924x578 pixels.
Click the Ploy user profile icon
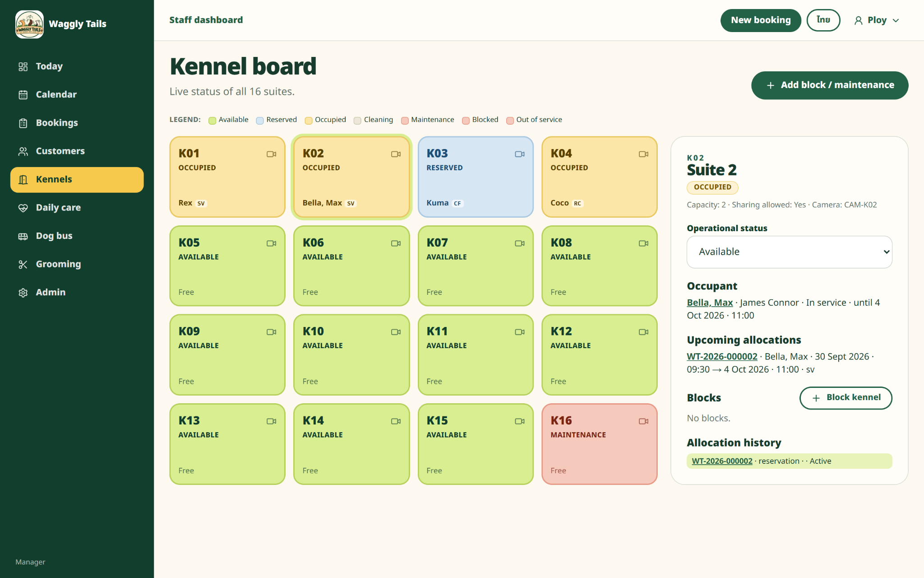859,20
